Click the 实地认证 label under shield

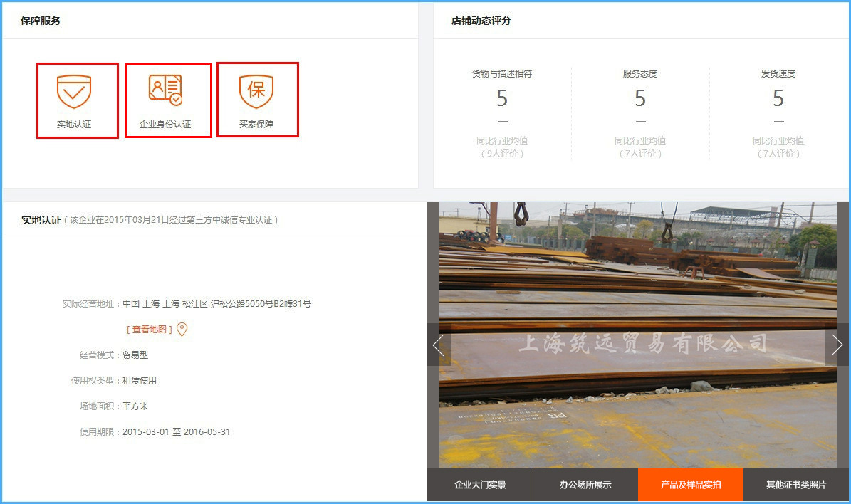click(x=74, y=125)
